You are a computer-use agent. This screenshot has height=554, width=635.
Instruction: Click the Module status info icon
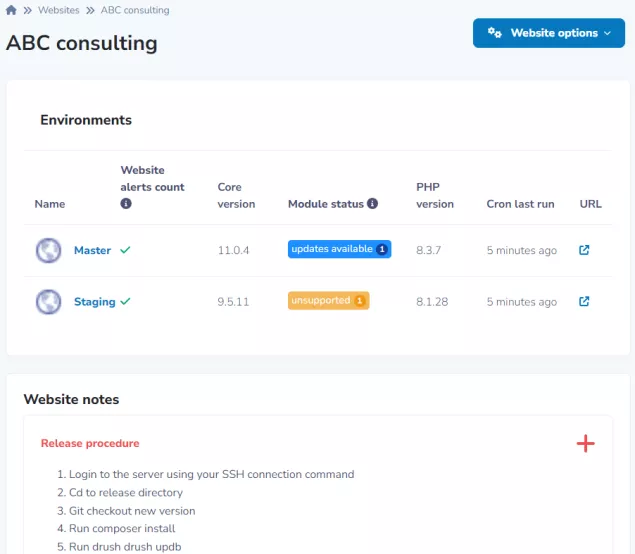point(373,204)
